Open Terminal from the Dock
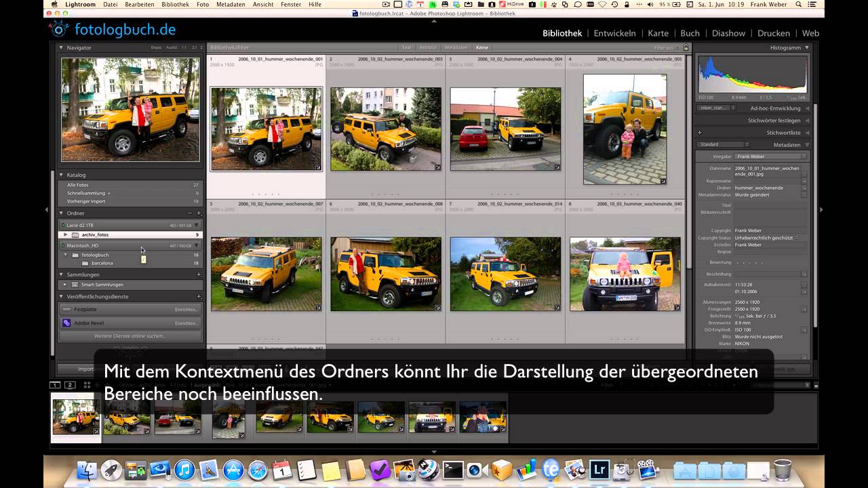Image resolution: width=868 pixels, height=488 pixels. coord(453,470)
